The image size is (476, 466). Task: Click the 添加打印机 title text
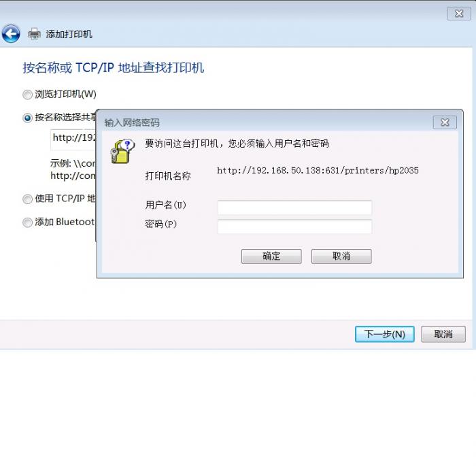(69, 34)
